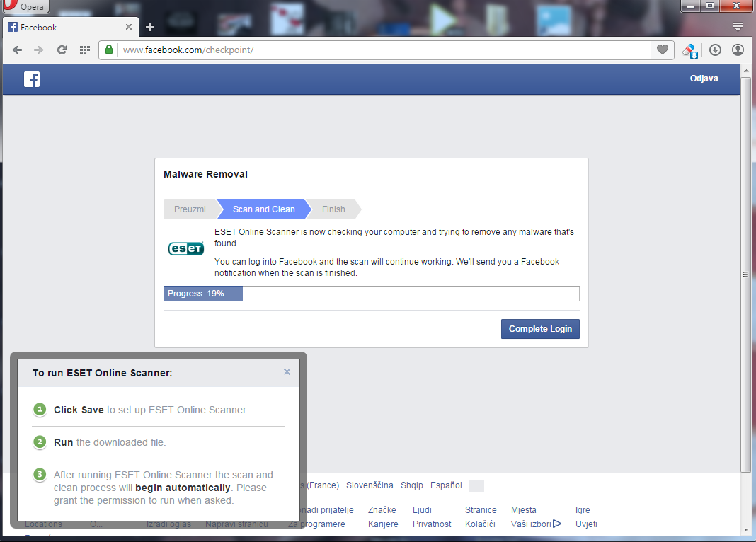This screenshot has width=756, height=542.
Task: Close the Facebook browser tab
Action: 129,27
